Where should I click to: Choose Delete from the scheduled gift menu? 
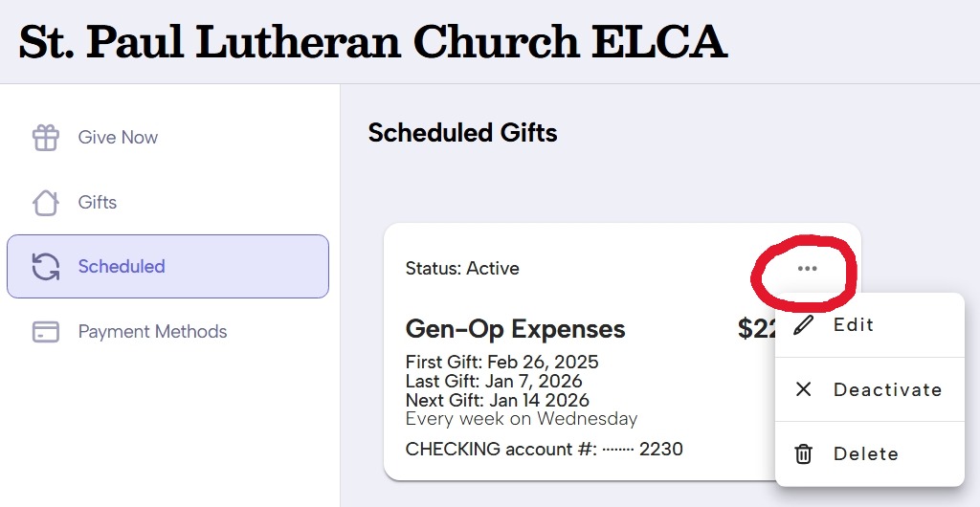pyautogui.click(x=865, y=454)
